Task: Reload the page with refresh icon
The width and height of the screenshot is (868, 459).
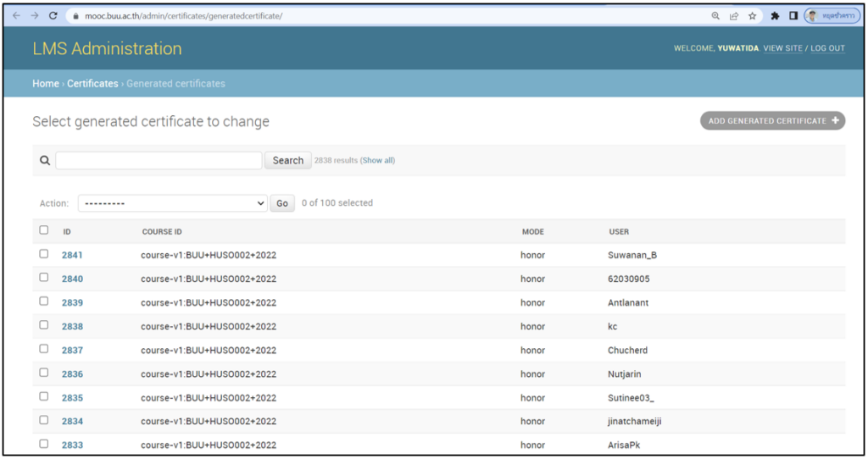Action: coord(53,15)
